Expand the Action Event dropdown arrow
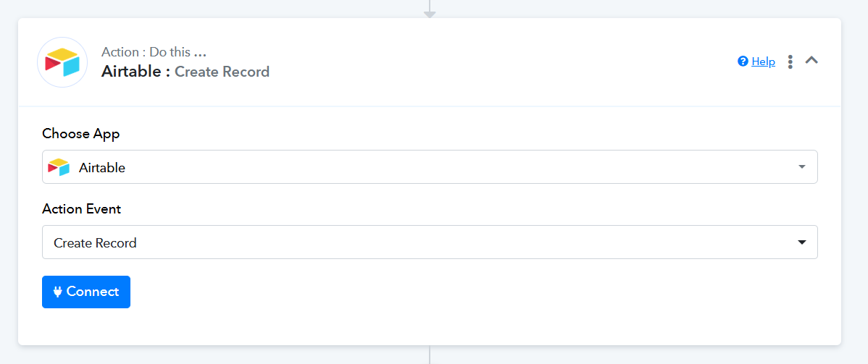This screenshot has height=364, width=868. pyautogui.click(x=802, y=242)
